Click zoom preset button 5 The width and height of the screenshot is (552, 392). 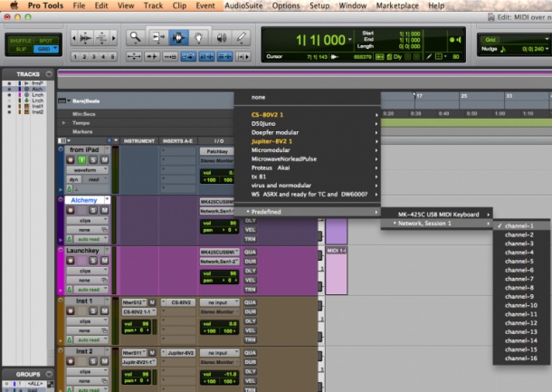[x=112, y=56]
